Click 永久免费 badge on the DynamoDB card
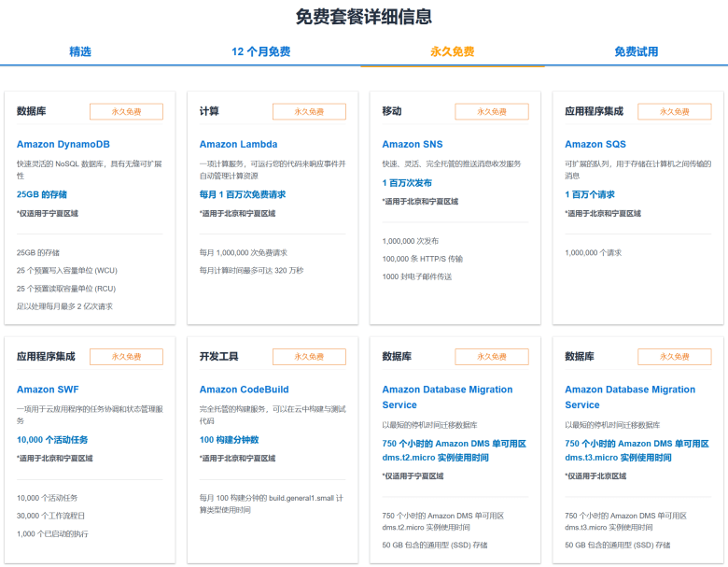The image size is (728, 567). 126,111
